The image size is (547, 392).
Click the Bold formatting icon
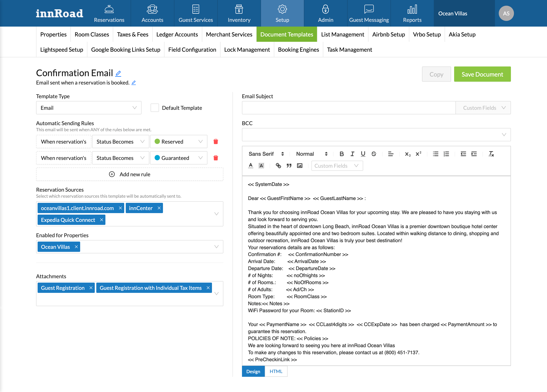click(x=341, y=154)
